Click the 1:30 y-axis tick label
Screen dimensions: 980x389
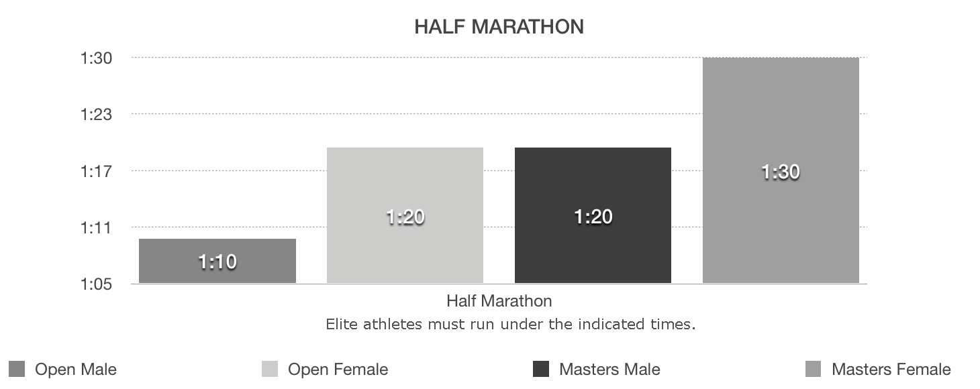(x=96, y=58)
